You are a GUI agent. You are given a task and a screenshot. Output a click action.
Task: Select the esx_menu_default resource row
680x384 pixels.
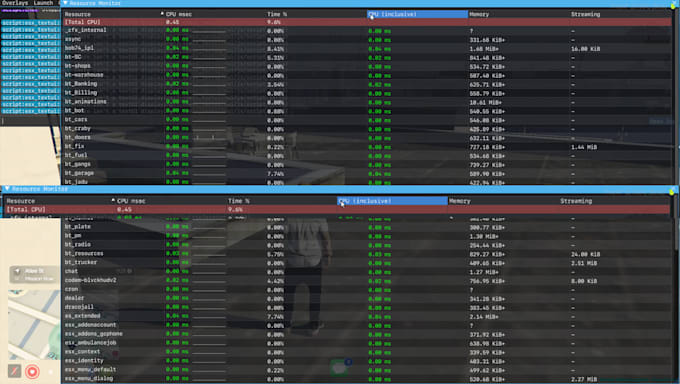point(366,370)
